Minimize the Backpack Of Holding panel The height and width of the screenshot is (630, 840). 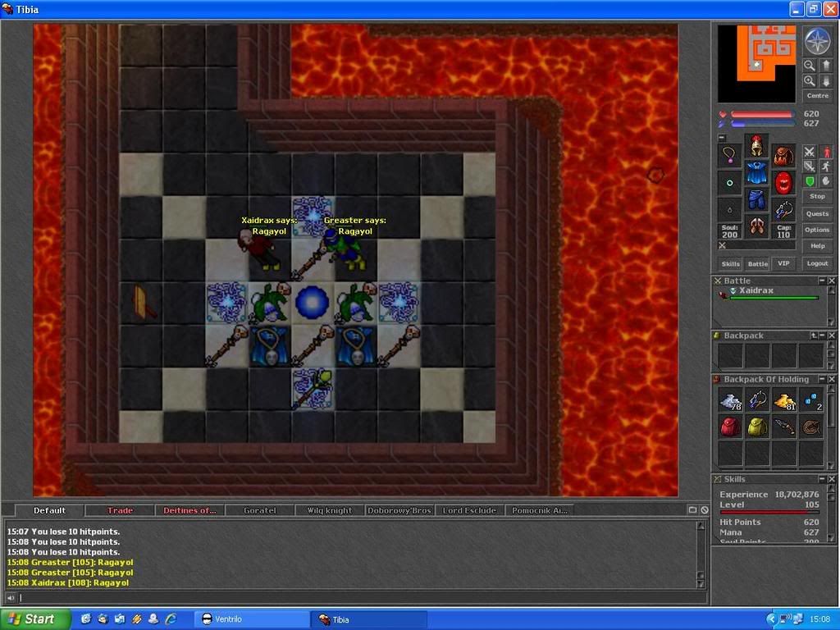pyautogui.click(x=822, y=379)
